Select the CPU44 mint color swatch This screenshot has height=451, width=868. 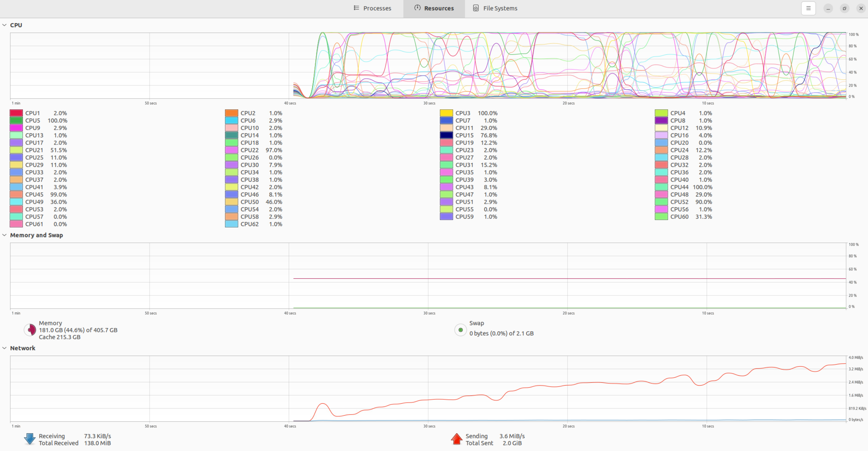pyautogui.click(x=661, y=187)
